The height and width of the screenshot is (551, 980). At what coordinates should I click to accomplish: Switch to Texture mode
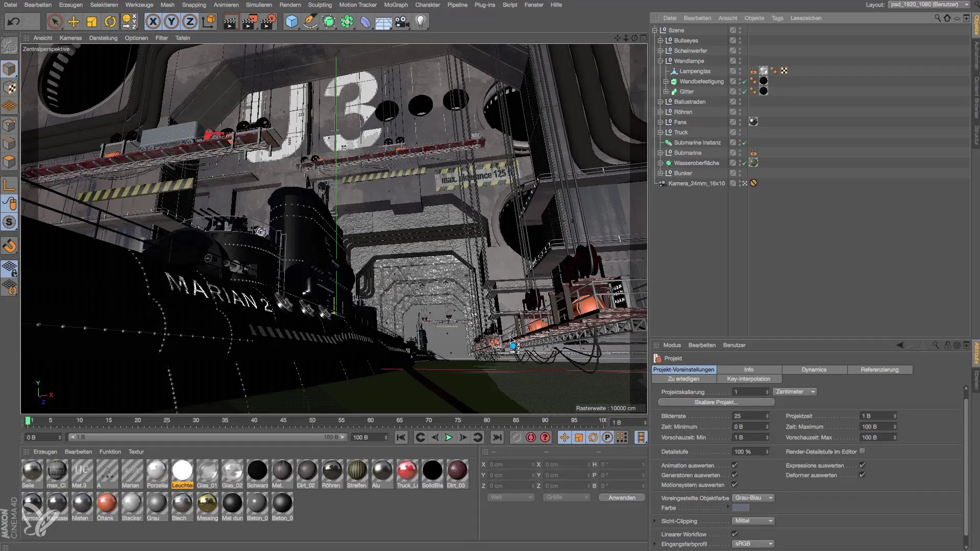(10, 88)
